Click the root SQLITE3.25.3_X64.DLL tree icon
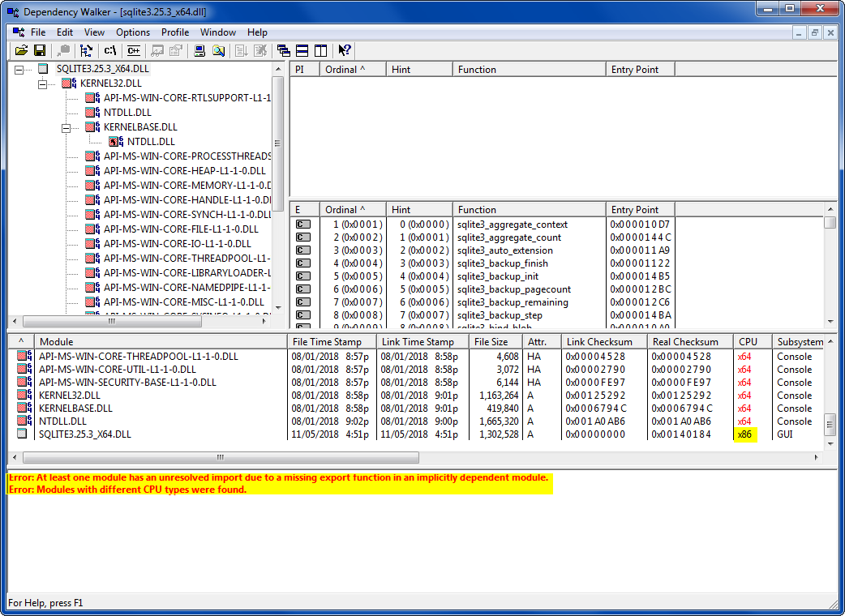The height and width of the screenshot is (616, 845). coord(43,68)
